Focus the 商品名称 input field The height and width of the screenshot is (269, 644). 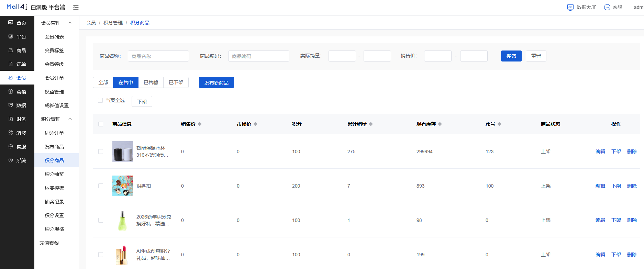(x=158, y=56)
